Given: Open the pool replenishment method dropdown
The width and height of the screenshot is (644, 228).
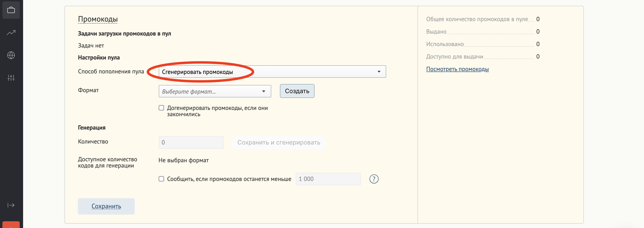Looking at the screenshot, I should pos(272,72).
